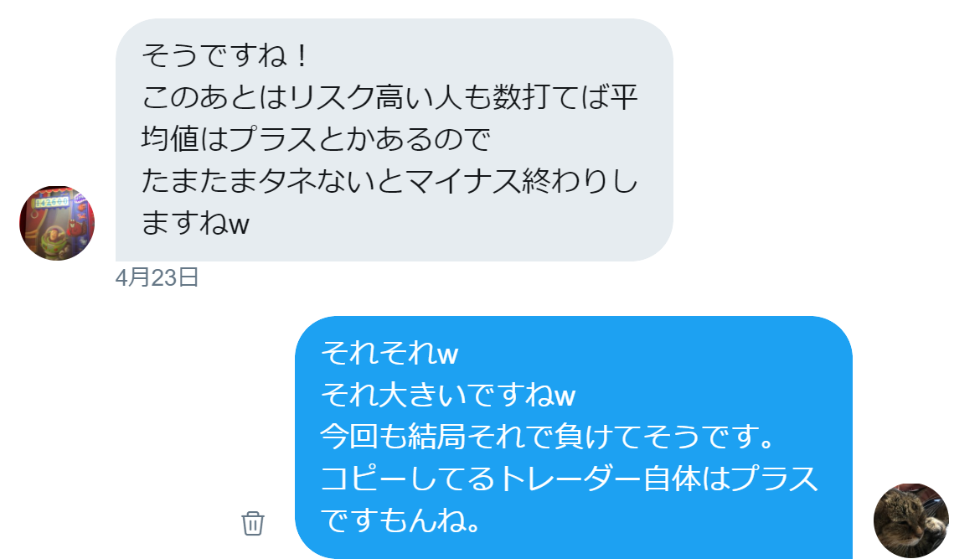Viewport: 980px width, 559px height.
Task: Click the text line そうですね！
Action: tap(226, 55)
